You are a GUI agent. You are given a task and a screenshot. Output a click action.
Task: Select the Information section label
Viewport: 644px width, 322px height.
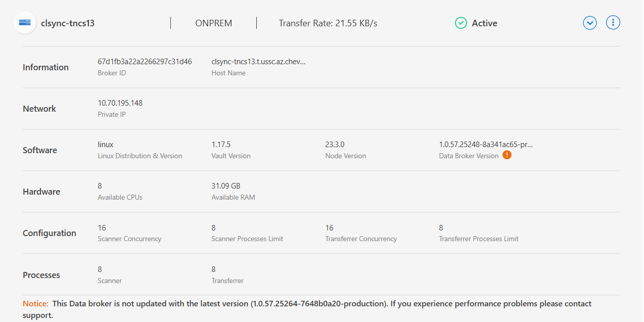point(45,67)
